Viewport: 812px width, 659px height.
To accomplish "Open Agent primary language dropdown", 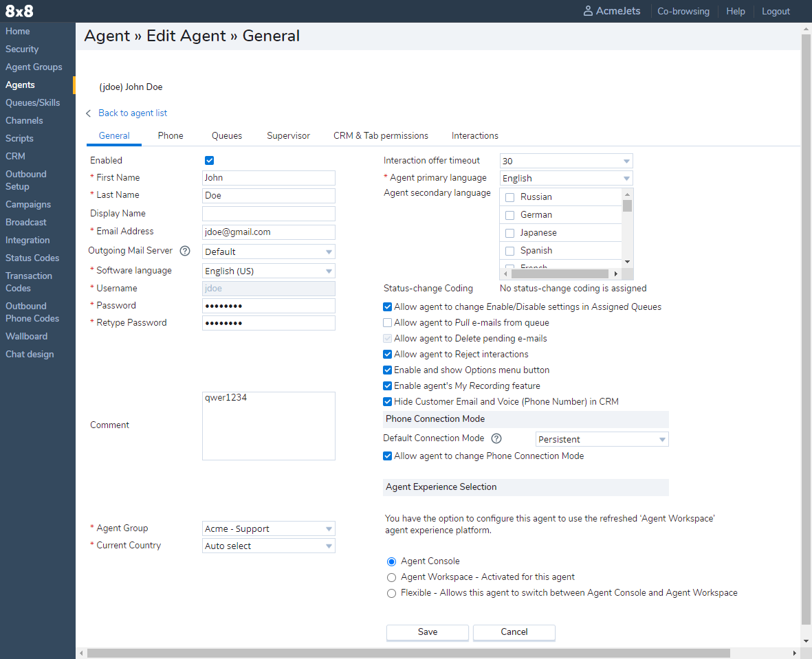I will [x=566, y=178].
